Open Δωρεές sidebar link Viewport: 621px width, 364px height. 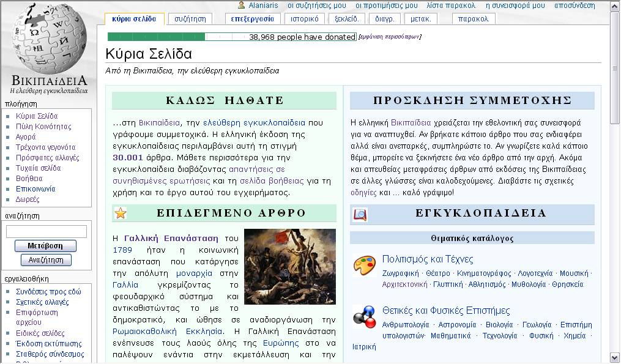coord(28,199)
